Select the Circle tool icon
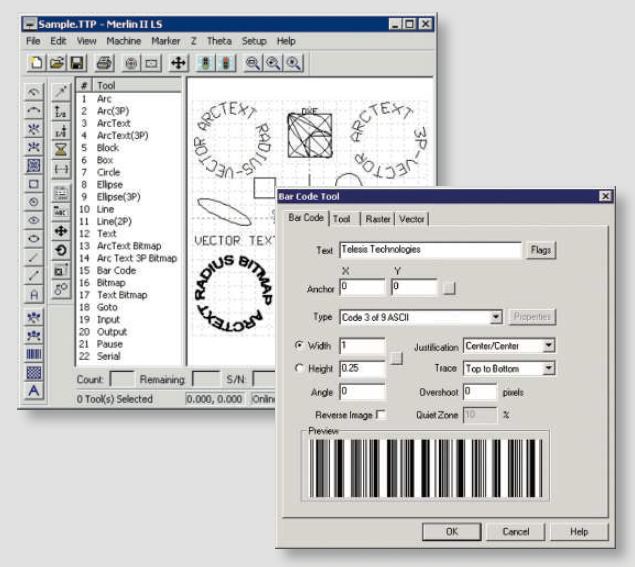The height and width of the screenshot is (567, 635). [34, 201]
